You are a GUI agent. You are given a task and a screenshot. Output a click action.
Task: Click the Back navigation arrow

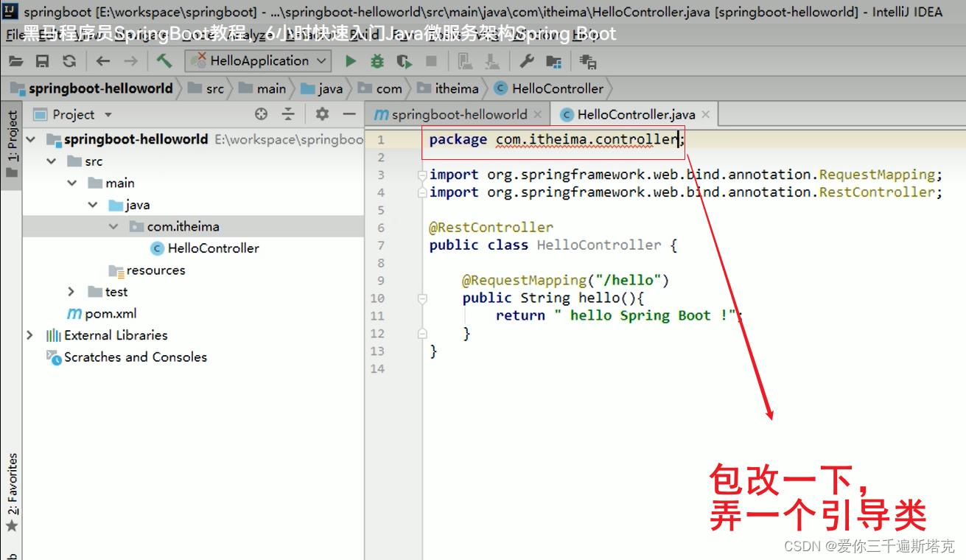(102, 61)
